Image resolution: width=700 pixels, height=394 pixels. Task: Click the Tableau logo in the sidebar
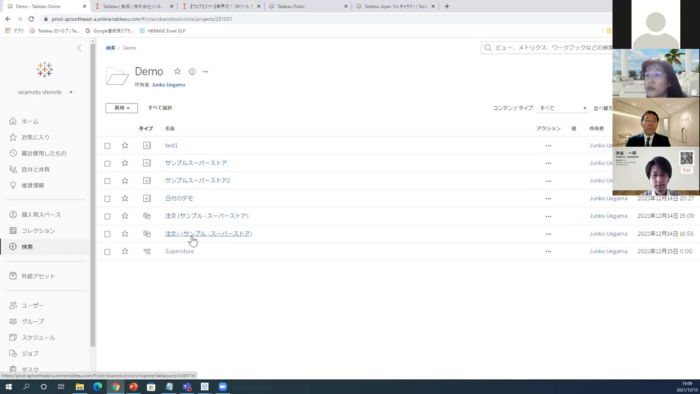click(45, 70)
